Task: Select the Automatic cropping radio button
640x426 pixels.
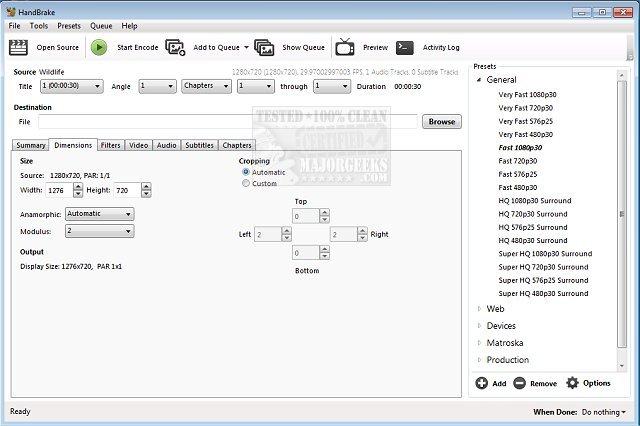Action: click(246, 172)
